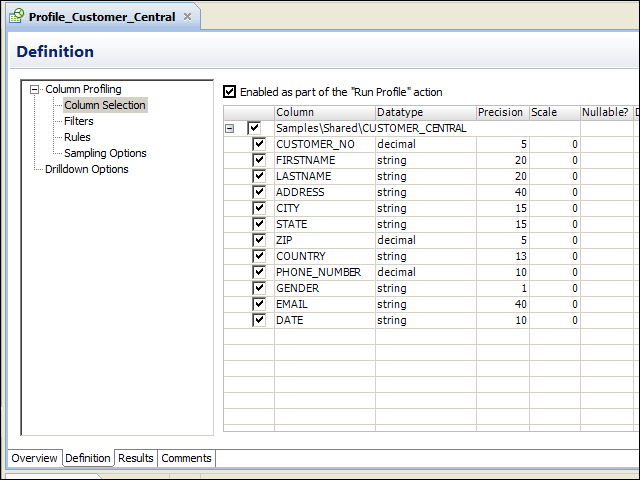Select the EMAIL column name
The width and height of the screenshot is (640, 480).
click(x=292, y=304)
